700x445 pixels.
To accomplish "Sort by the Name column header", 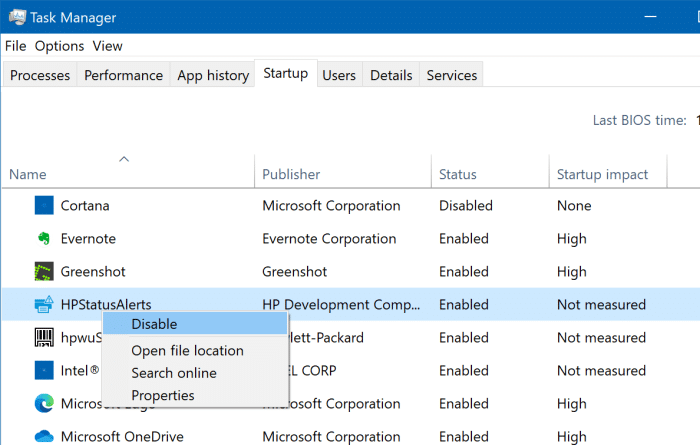I will click(x=28, y=174).
